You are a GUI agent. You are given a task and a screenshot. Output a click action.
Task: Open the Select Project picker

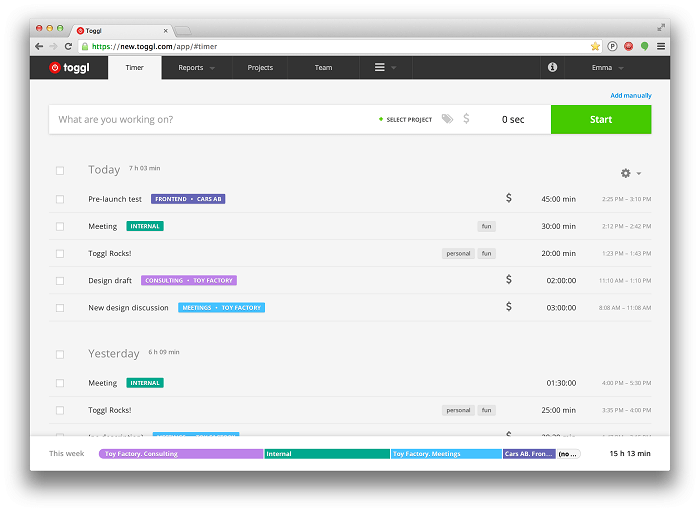405,120
